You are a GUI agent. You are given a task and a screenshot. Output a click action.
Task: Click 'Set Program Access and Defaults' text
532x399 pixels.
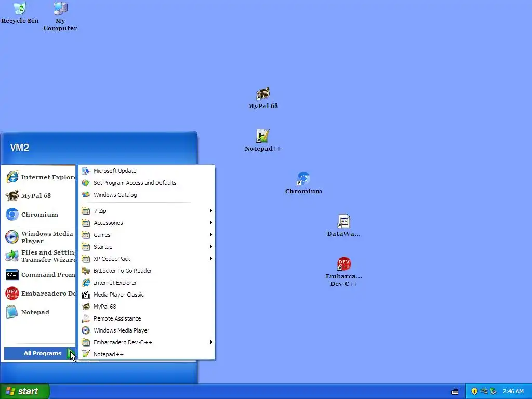(135, 183)
